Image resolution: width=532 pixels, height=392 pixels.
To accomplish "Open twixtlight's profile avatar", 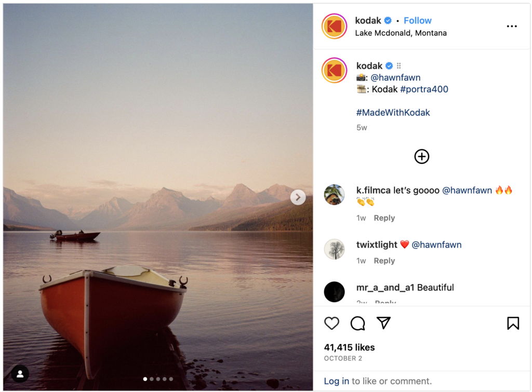I will click(x=334, y=249).
